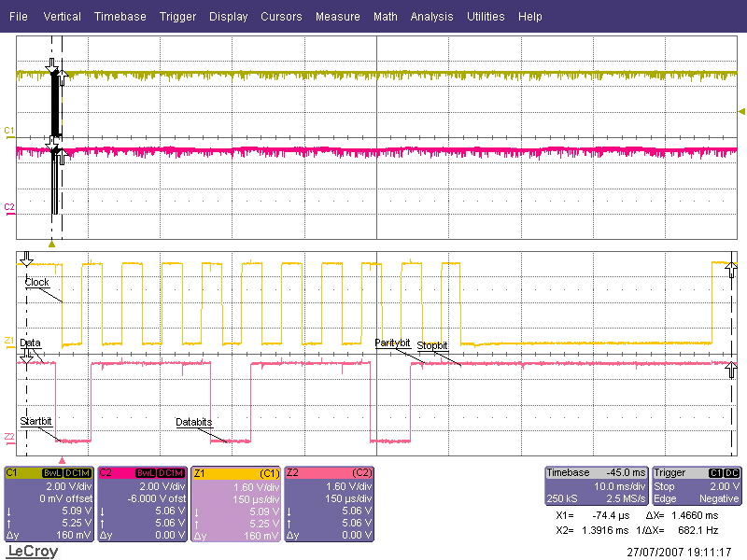Click the C1 source badge in the Trigger box
This screenshot has width=747, height=560.
point(715,473)
